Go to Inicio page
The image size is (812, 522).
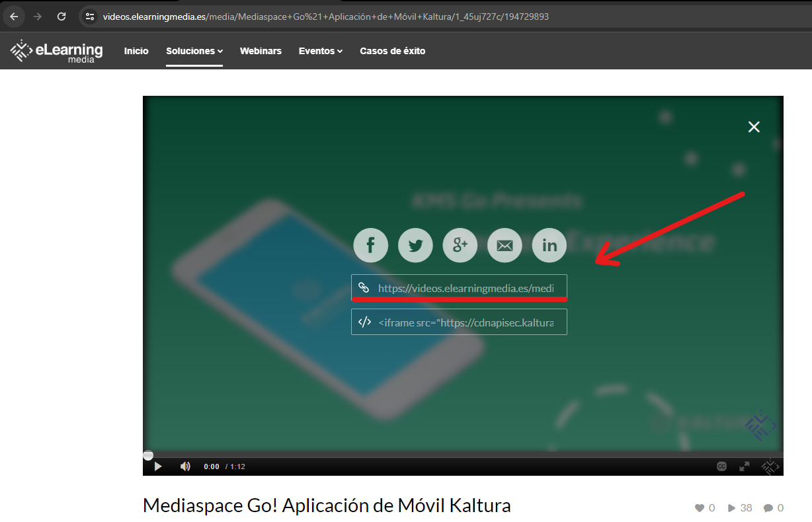coord(136,51)
